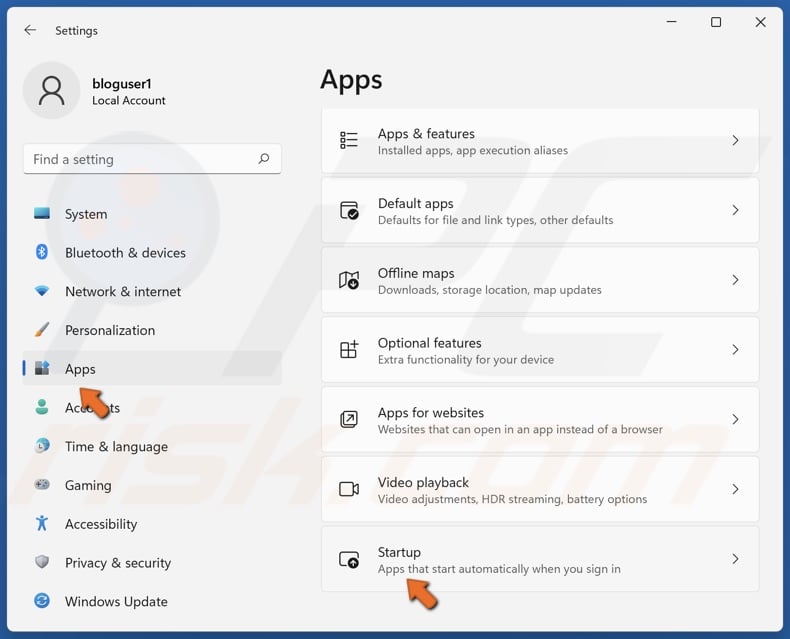The image size is (790, 639).
Task: Click the System monitor icon
Action: click(42, 213)
